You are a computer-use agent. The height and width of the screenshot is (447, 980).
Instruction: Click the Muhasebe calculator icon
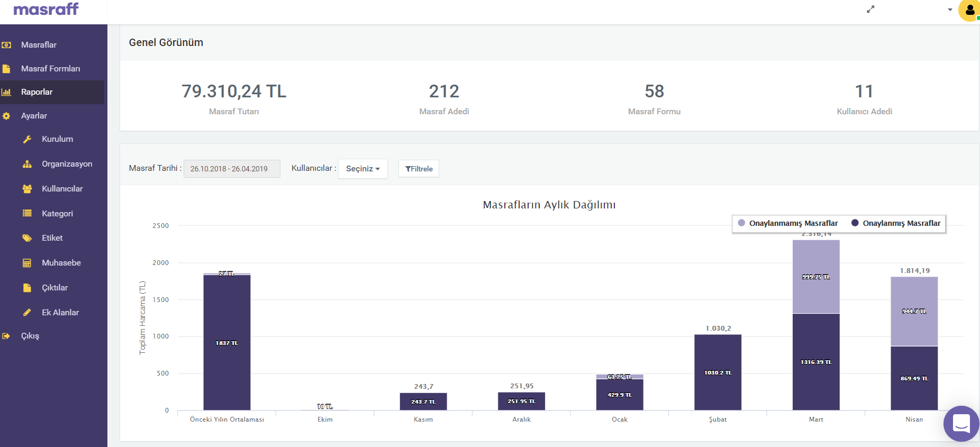point(27,263)
